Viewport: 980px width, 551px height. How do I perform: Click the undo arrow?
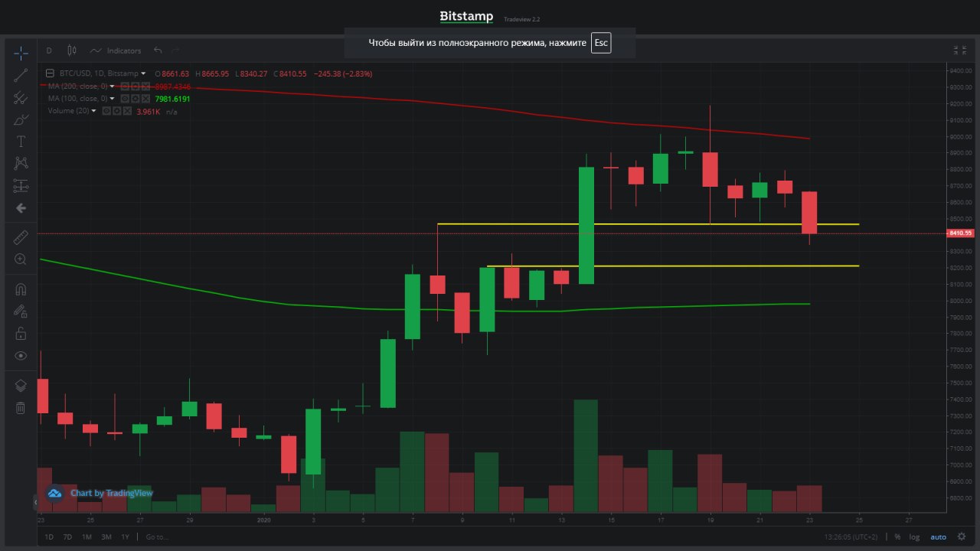point(158,51)
